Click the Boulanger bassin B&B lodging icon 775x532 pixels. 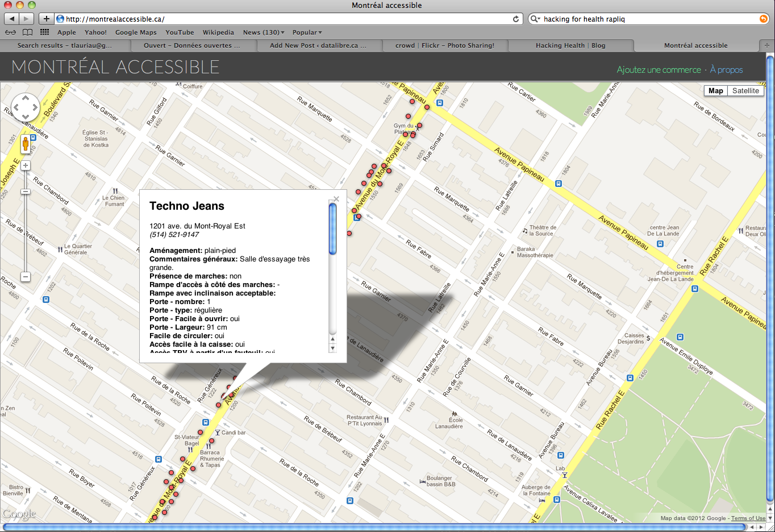423,481
